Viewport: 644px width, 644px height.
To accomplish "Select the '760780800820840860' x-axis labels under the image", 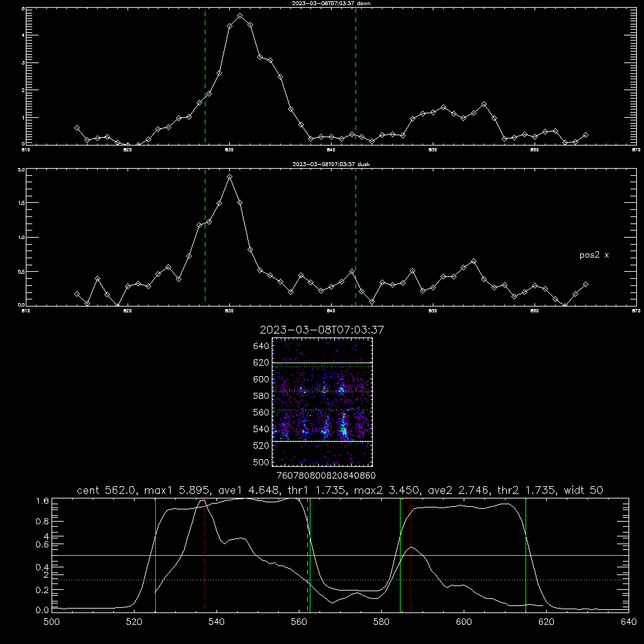I will pos(326,475).
